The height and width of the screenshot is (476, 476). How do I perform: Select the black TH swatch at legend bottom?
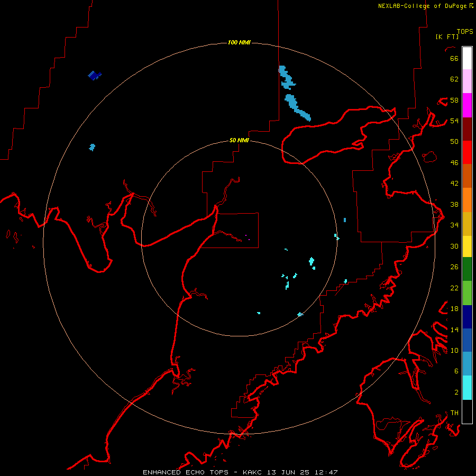pos(467,411)
